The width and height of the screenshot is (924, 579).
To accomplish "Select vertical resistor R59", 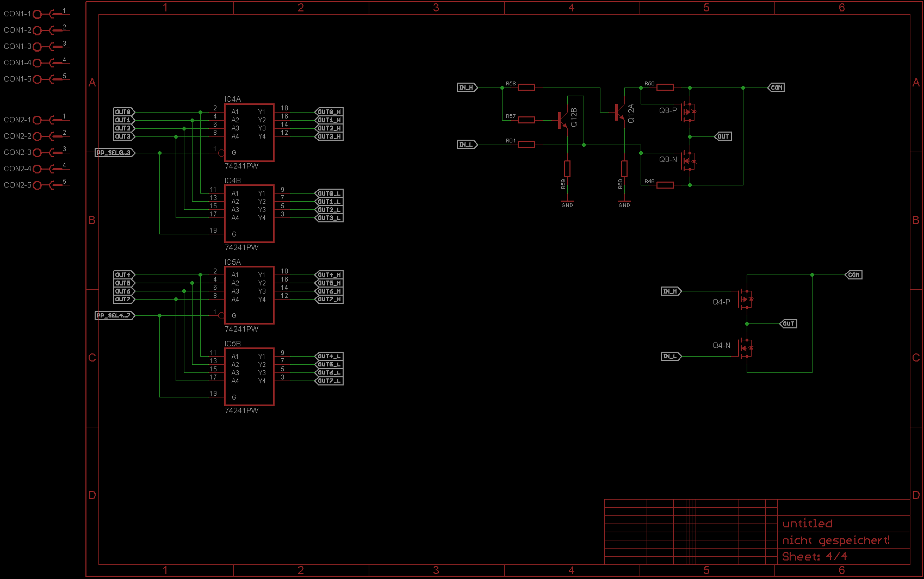I will pos(567,169).
